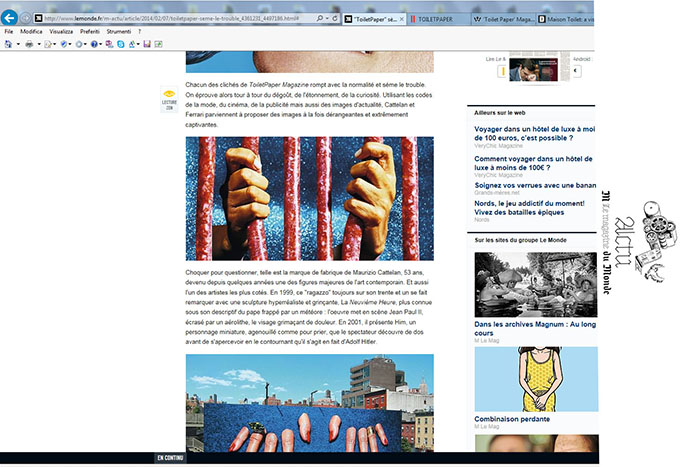Click the translate toolbar icon
Viewport: 680px width, 467px height.
pyautogui.click(x=132, y=44)
